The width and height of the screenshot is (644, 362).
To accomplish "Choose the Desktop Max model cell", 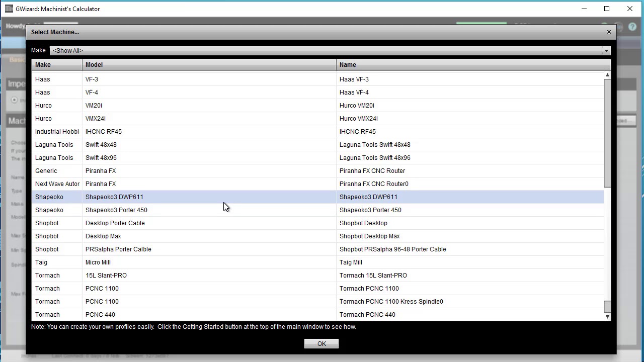I will 209,236.
